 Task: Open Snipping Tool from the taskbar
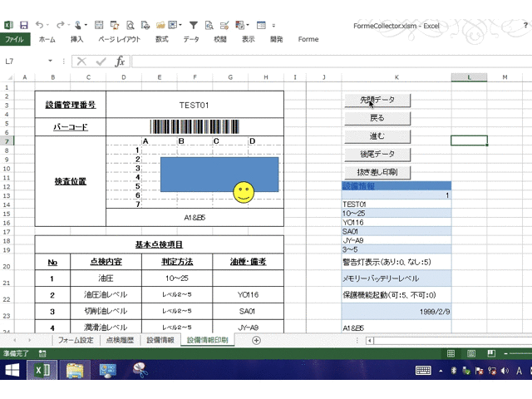pos(139,370)
